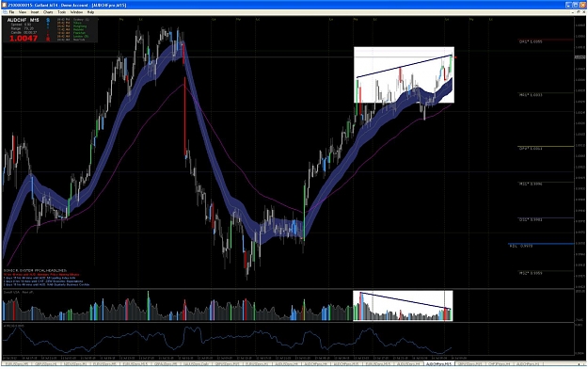Click the SONIC R. SYSTEM headlines title
This screenshot has width=588, height=369.
35,270
